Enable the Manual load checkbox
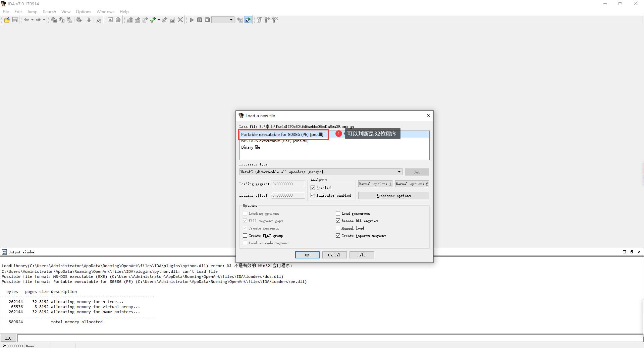The image size is (644, 348). coord(338,228)
